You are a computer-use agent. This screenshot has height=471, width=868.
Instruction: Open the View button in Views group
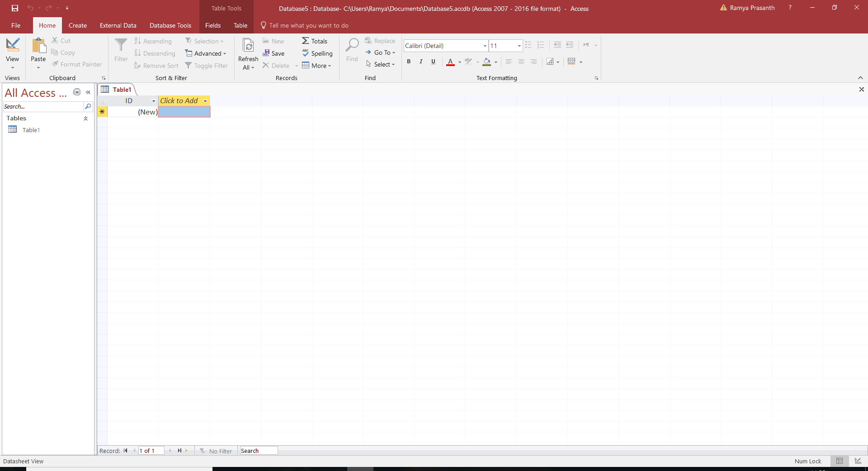[x=12, y=54]
